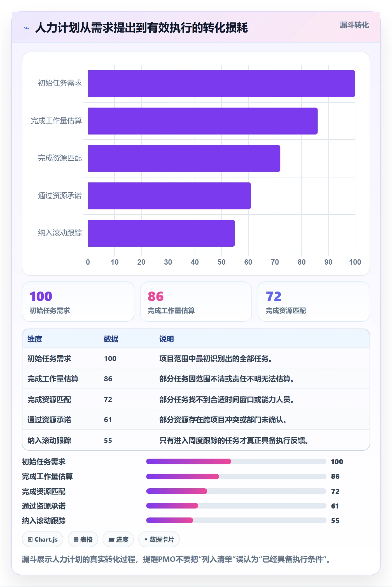Click the chart y-axis label 完成资源匹配
Viewport: 392px width, 587px height.
[x=60, y=158]
